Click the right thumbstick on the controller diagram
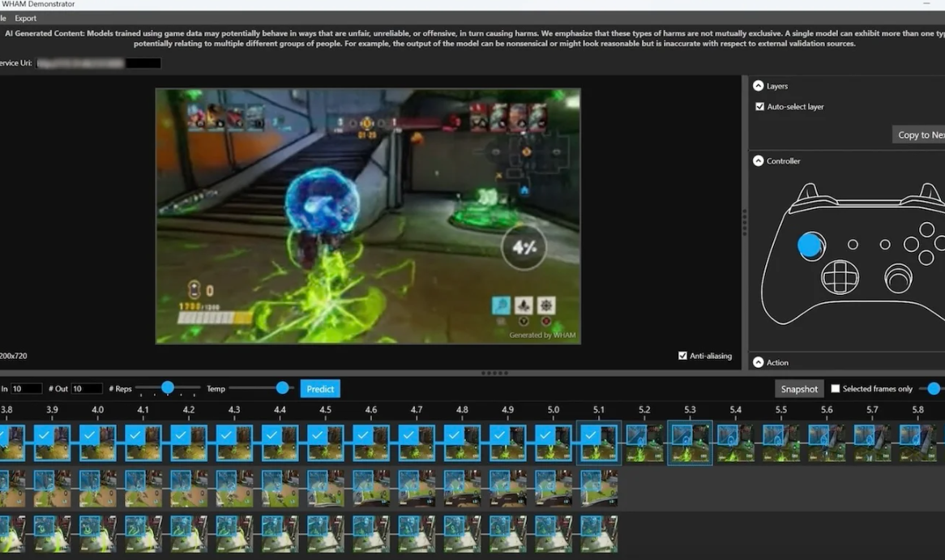 tap(898, 279)
